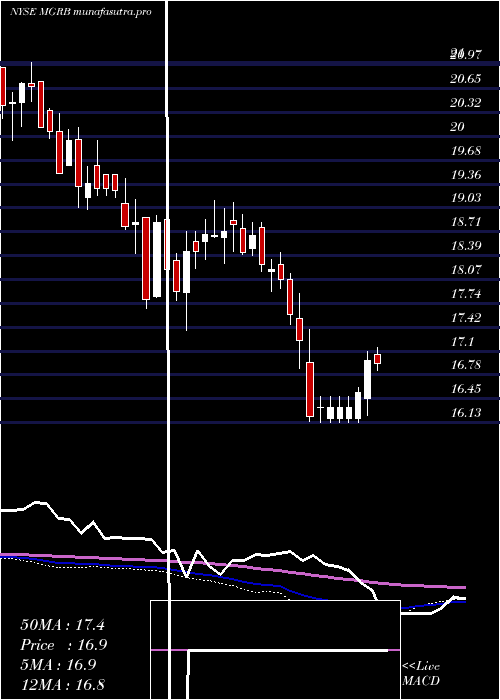Click the 20.65 price axis label
The image size is (500, 700).
pyautogui.click(x=466, y=79)
